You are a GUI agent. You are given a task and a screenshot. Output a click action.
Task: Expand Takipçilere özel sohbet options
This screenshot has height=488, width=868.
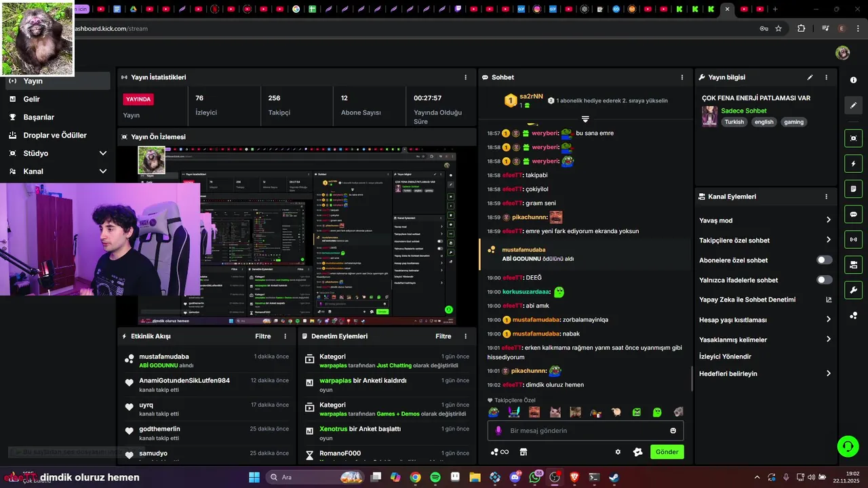click(829, 240)
